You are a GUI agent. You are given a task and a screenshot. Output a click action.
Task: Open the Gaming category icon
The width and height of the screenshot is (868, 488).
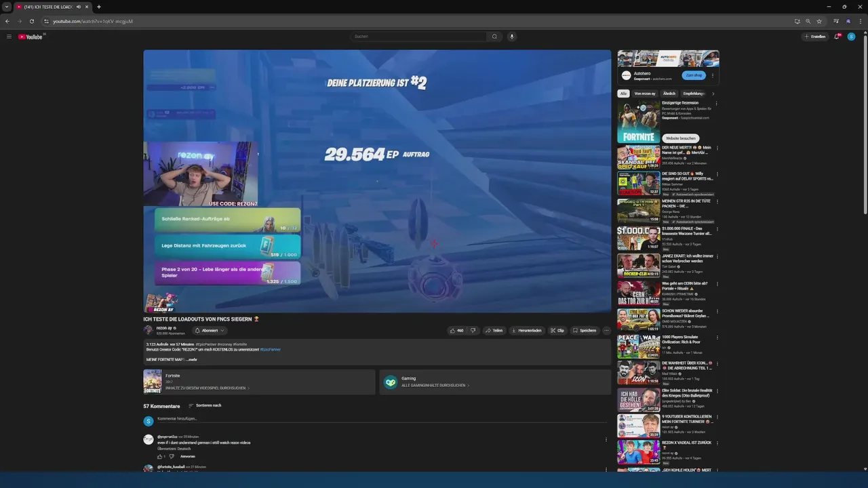coord(390,382)
